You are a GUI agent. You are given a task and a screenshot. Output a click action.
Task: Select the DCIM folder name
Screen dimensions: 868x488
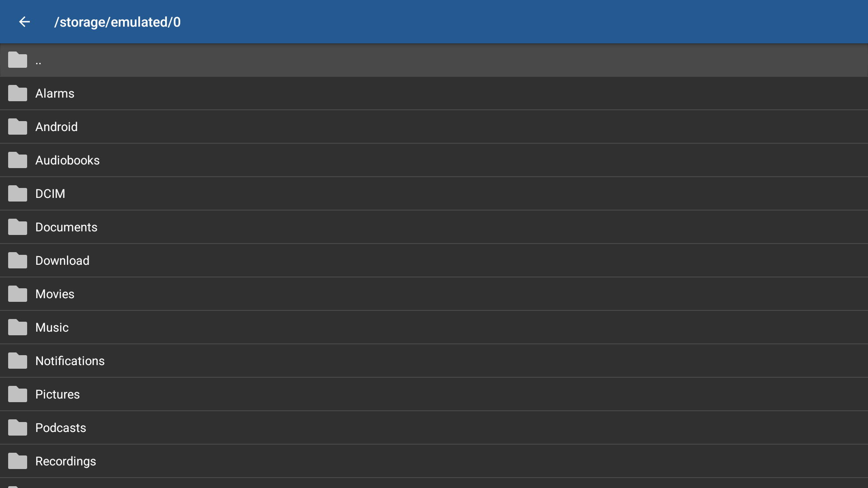50,194
